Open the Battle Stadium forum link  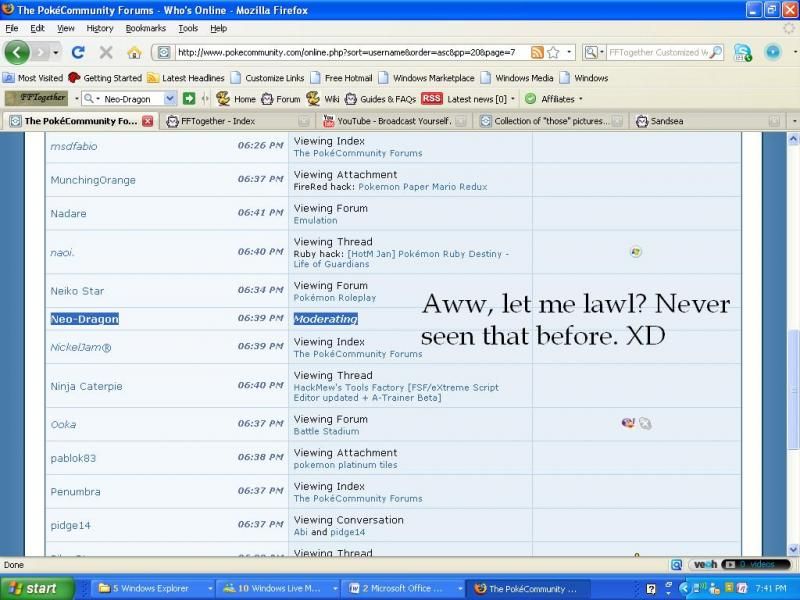(x=326, y=431)
